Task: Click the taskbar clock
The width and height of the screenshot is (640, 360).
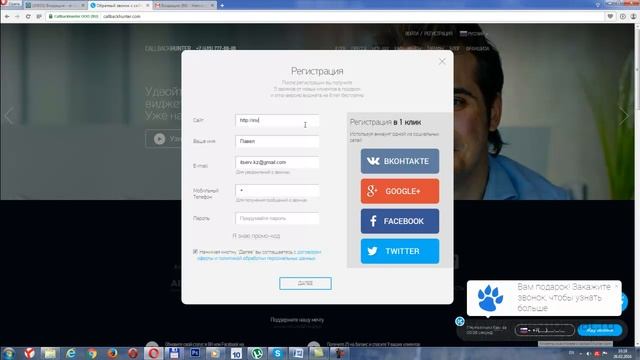Action: point(623,353)
